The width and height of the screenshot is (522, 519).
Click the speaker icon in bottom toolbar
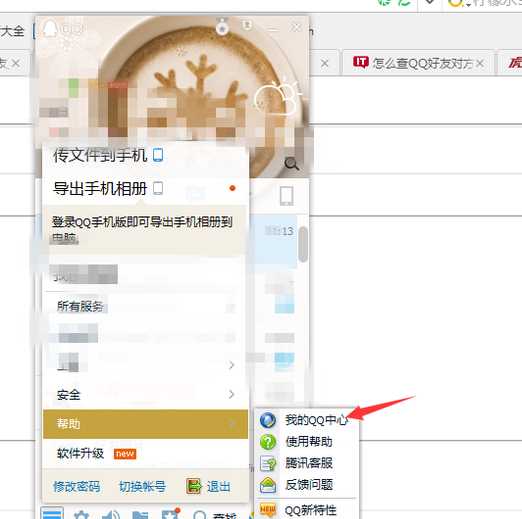pos(111,514)
